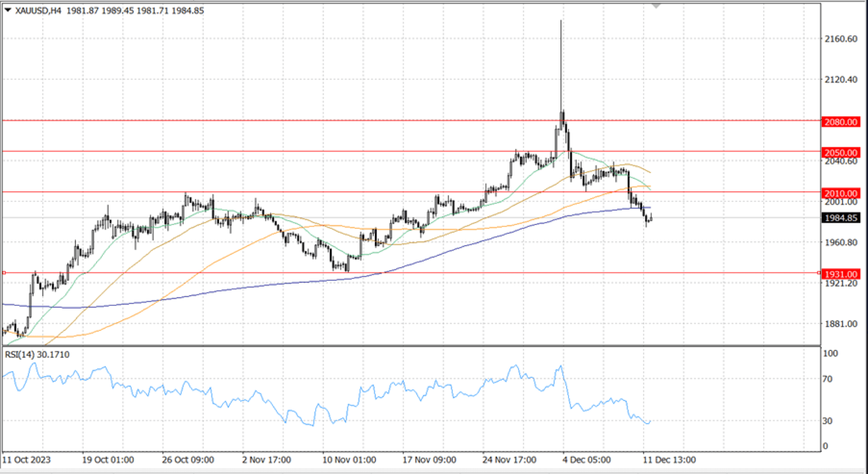The width and height of the screenshot is (868, 474).
Task: Select the red 2050.00 price label
Action: (841, 152)
